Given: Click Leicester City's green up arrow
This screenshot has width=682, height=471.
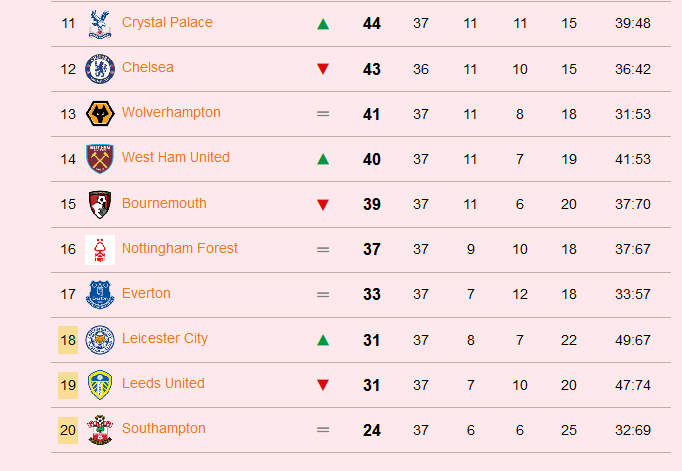Looking at the screenshot, I should tap(323, 340).
